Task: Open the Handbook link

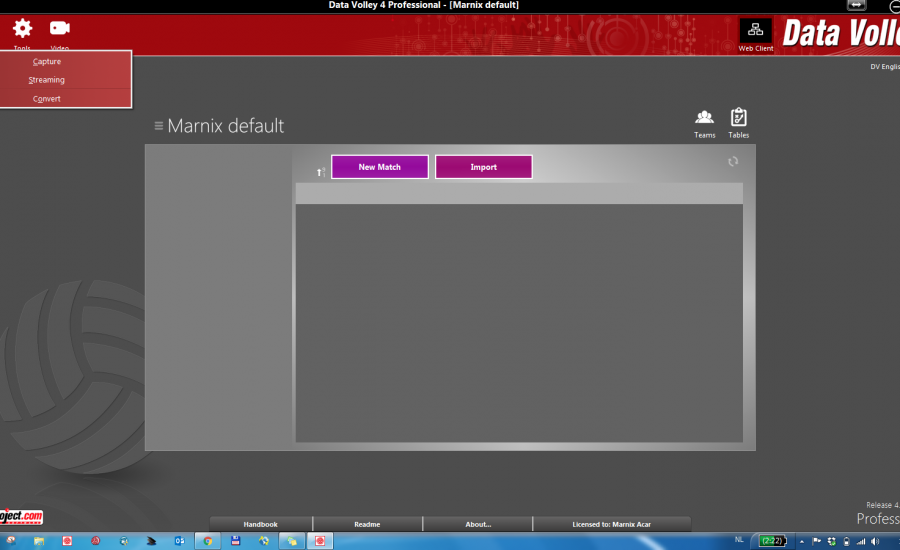Action: point(261,524)
